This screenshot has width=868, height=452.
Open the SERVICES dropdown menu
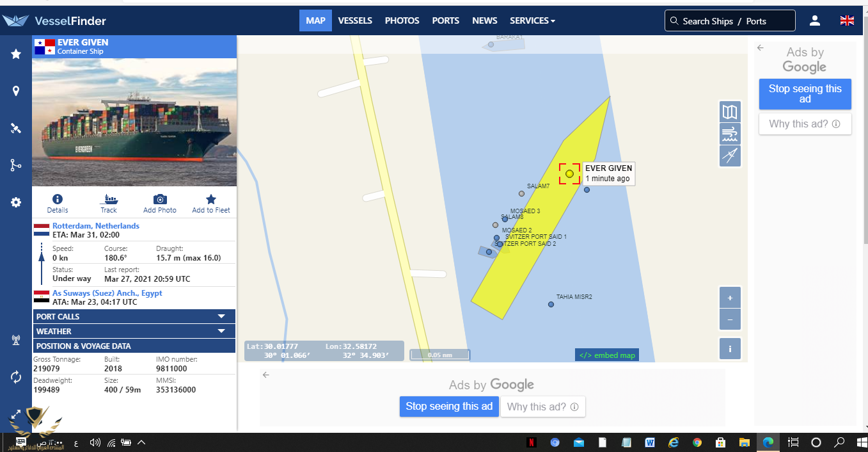532,20
